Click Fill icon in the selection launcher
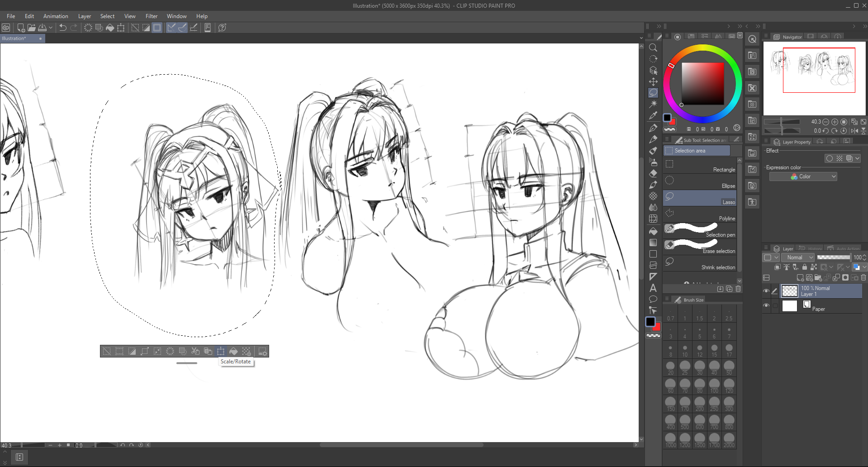The image size is (868, 467). click(233, 351)
